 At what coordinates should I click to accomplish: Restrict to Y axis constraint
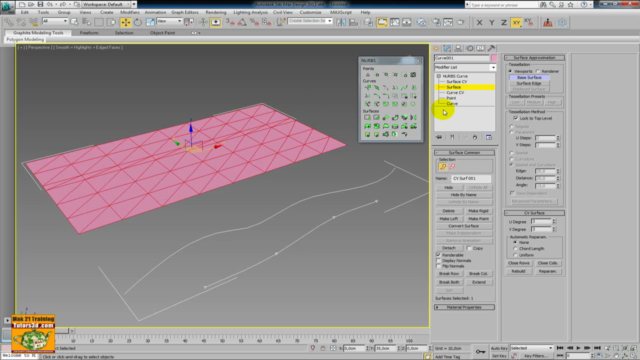click(492, 23)
